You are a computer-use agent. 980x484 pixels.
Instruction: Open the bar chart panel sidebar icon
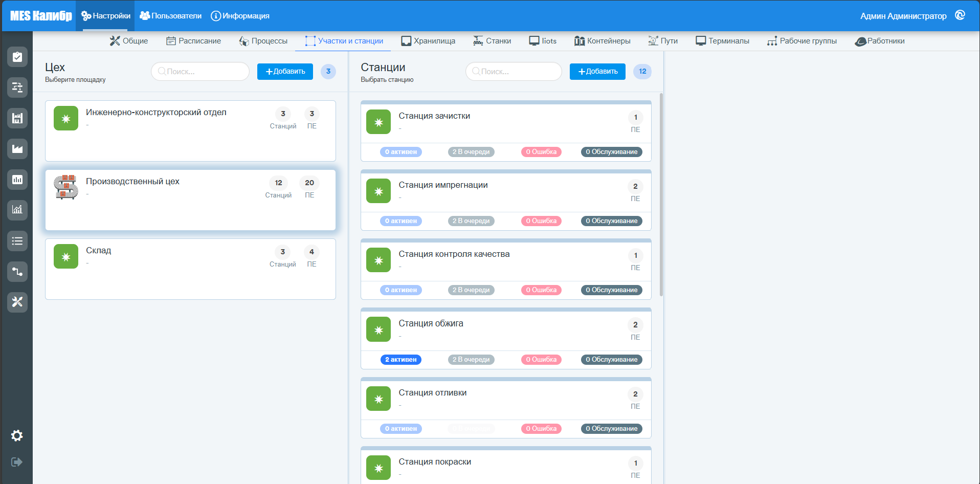pyautogui.click(x=17, y=180)
